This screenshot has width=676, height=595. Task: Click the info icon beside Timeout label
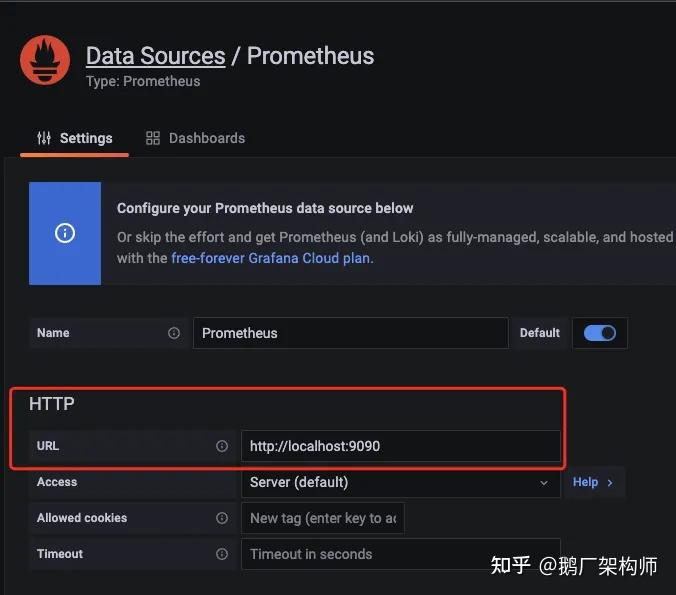pos(222,554)
